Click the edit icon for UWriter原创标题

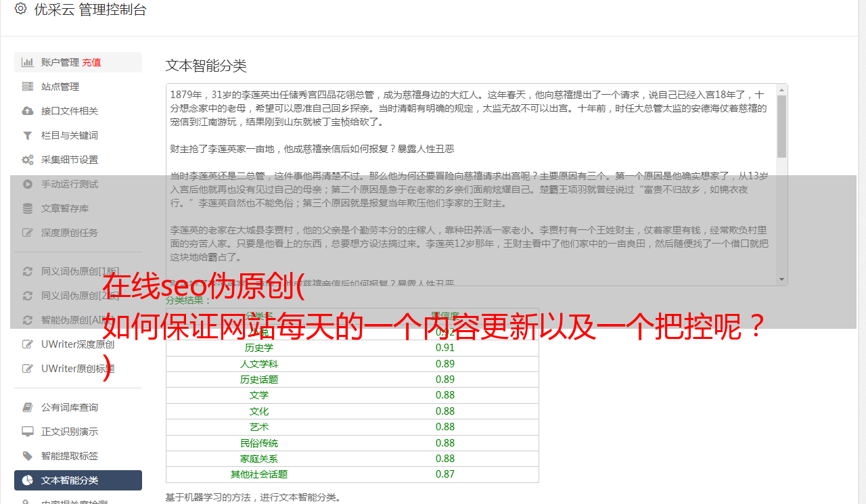[x=28, y=369]
